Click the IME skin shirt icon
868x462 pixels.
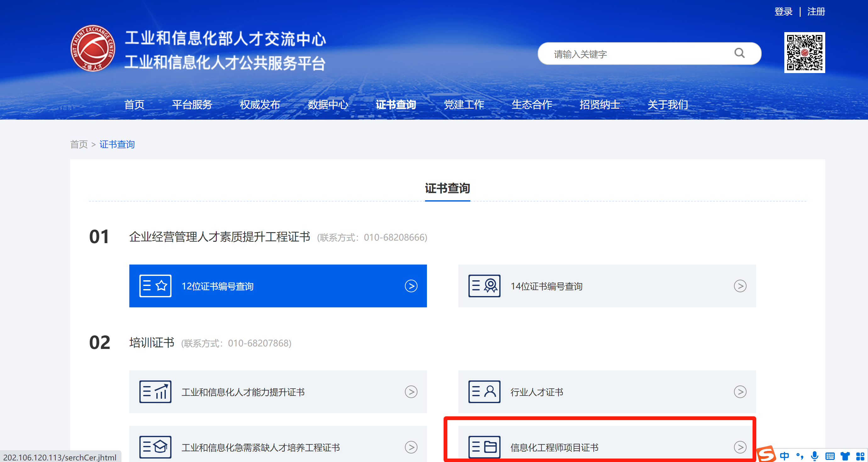(x=845, y=456)
